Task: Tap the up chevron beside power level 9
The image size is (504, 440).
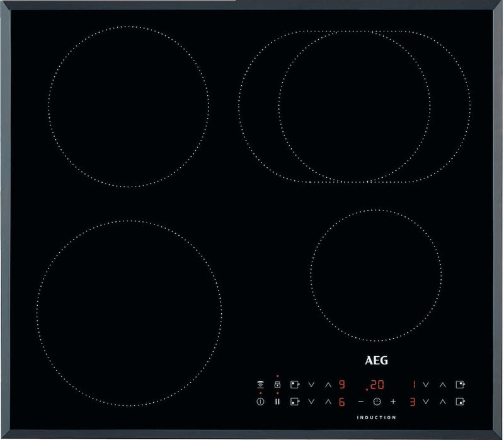Action: (328, 384)
